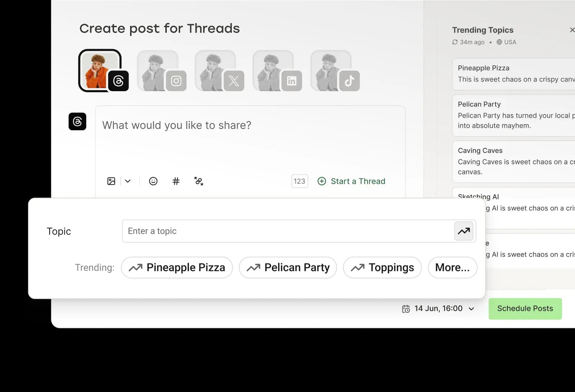Click the link shortener icon in composer toolbar

[199, 181]
